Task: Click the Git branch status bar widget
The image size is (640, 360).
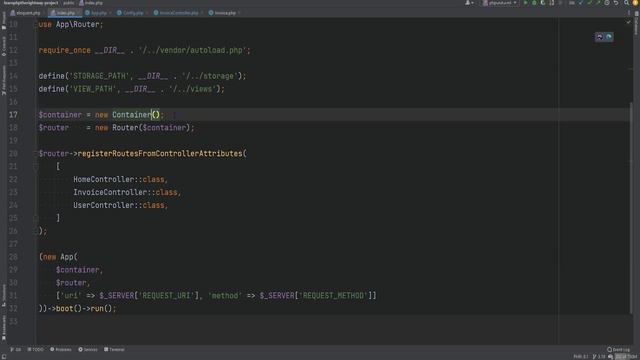Action: (599, 357)
